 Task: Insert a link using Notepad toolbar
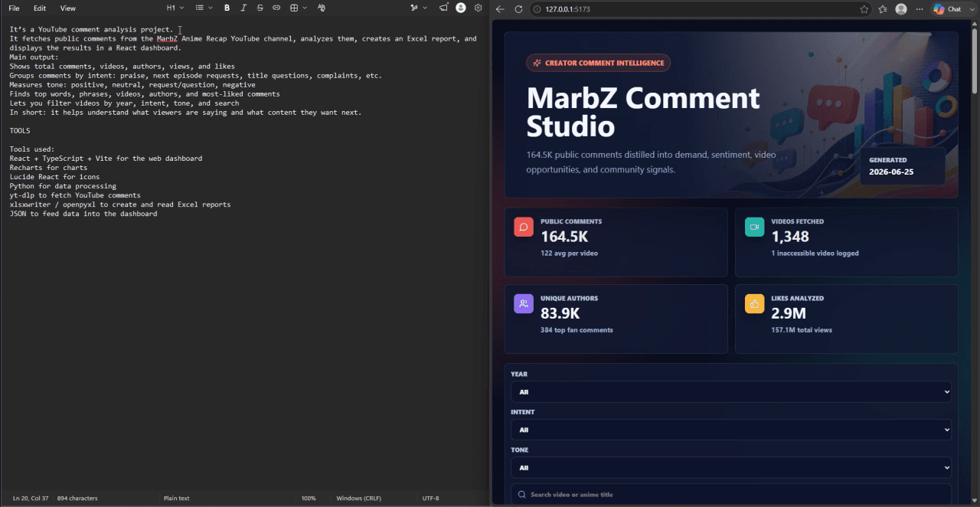point(276,8)
